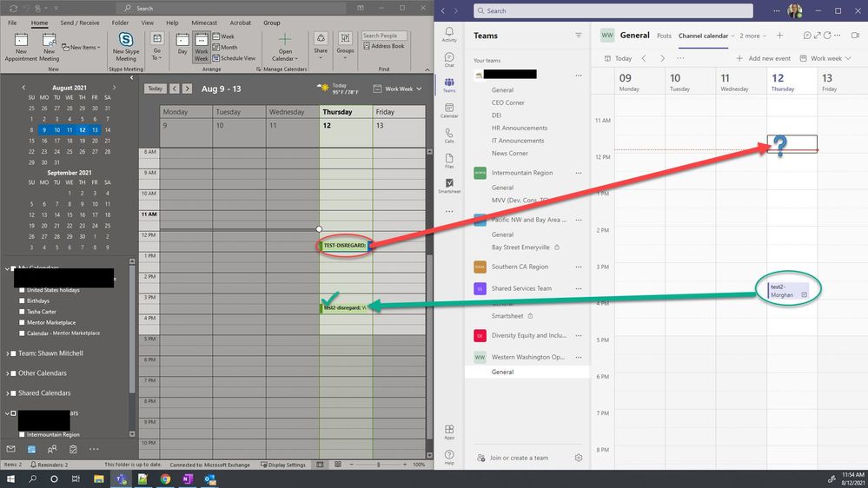This screenshot has height=488, width=868.
Task: Open Calls in Teams sidebar
Action: [449, 135]
